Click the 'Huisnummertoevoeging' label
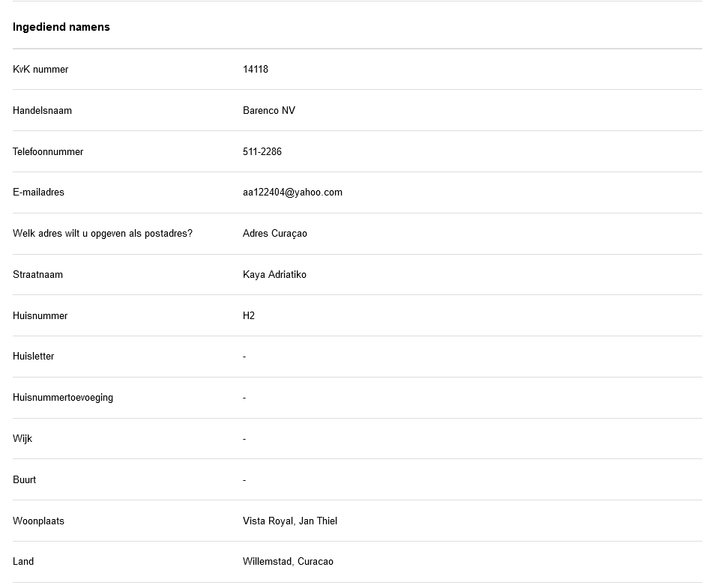The height and width of the screenshot is (588, 715). click(63, 398)
